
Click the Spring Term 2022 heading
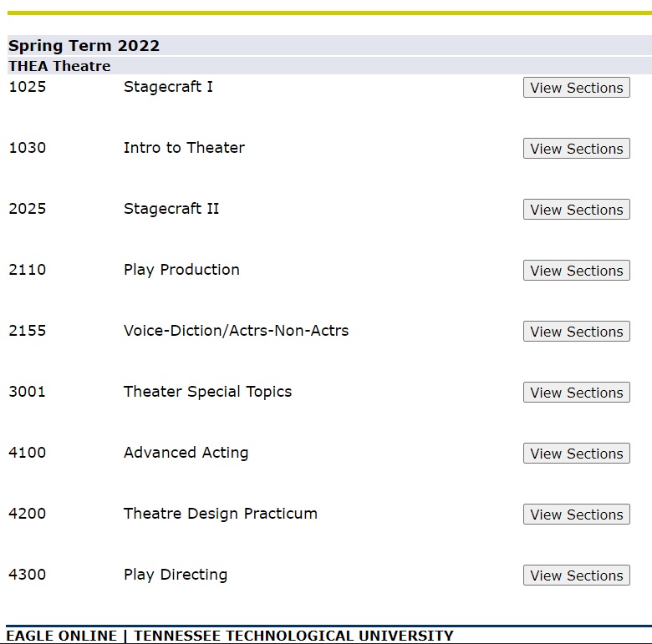tap(84, 46)
